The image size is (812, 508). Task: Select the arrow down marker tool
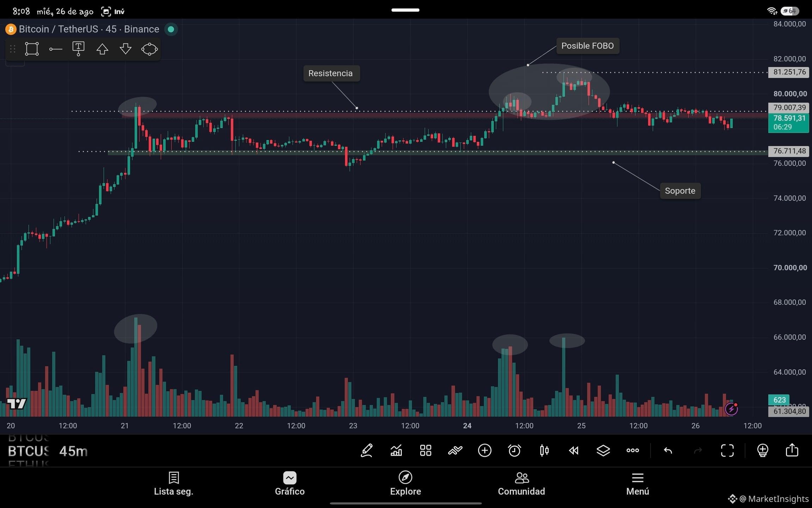[125, 49]
